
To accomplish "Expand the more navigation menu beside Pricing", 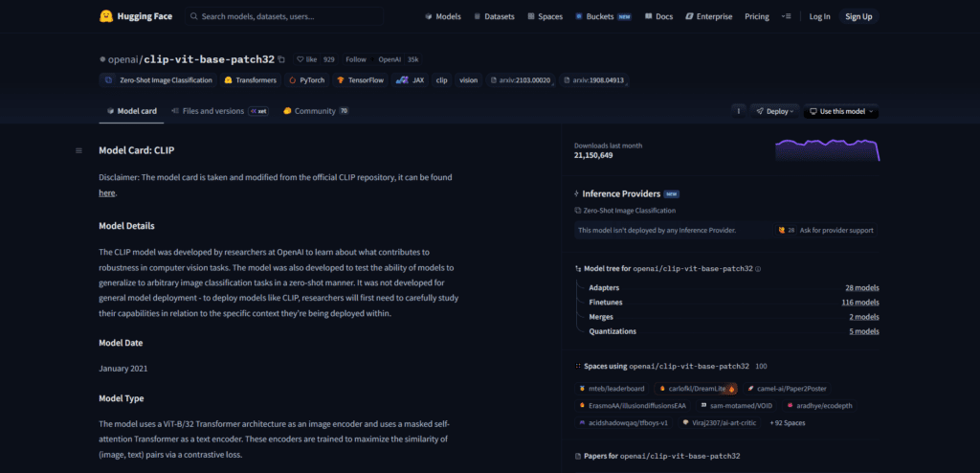I will tap(787, 17).
